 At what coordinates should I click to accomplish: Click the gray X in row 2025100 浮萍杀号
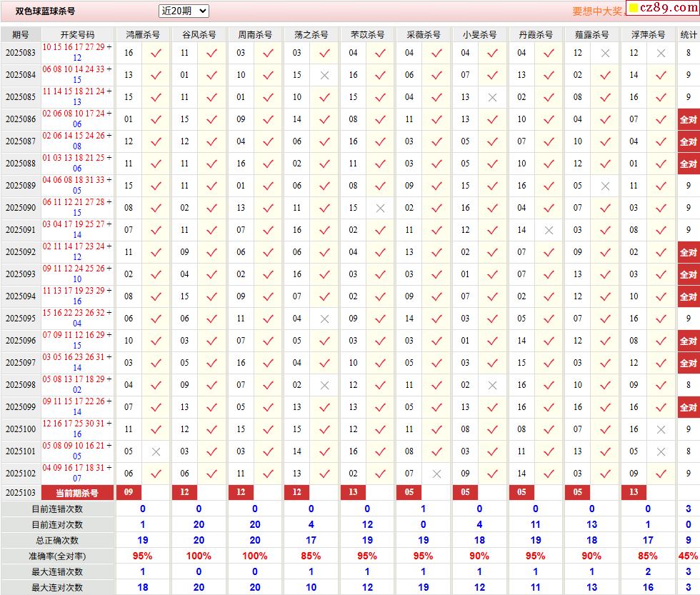point(661,429)
